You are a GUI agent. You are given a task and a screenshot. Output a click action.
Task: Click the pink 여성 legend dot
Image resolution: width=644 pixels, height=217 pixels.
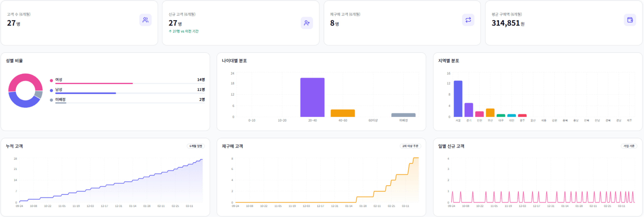pyautogui.click(x=51, y=80)
